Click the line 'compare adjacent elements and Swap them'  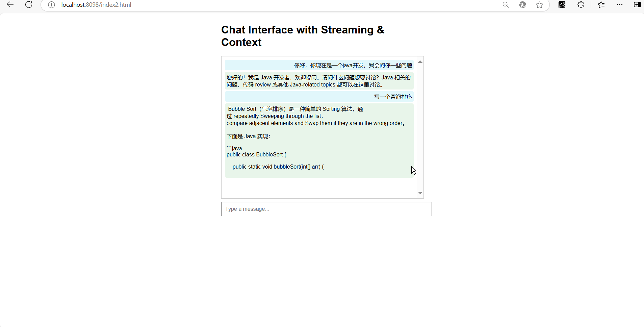click(x=316, y=123)
